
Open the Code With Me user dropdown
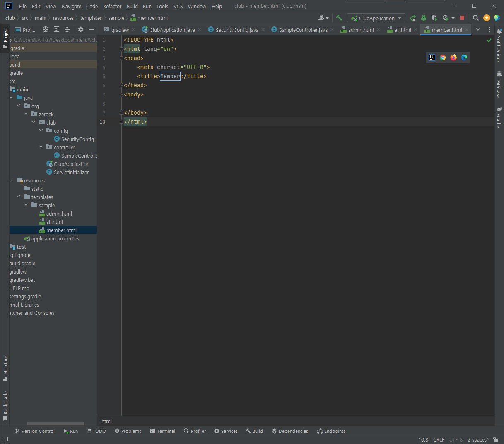[x=323, y=18]
